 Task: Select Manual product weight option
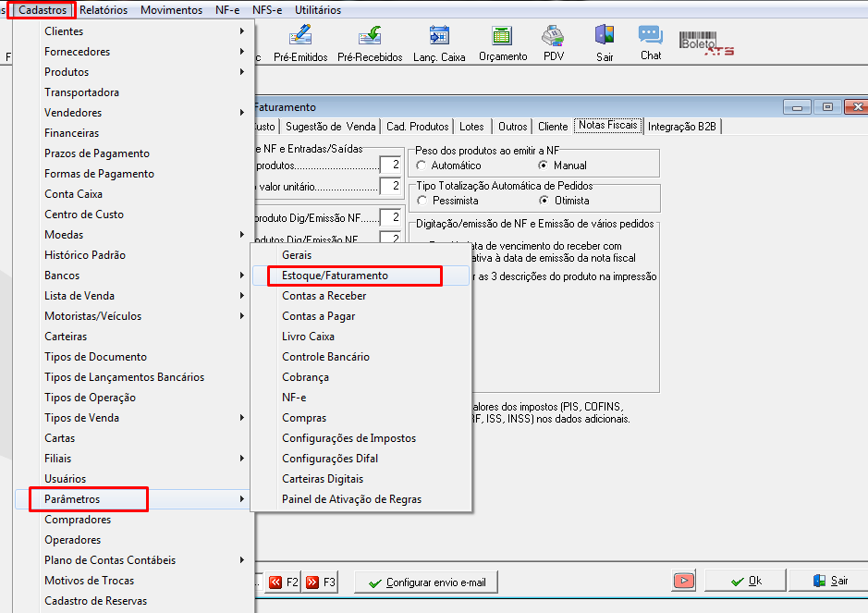click(543, 165)
